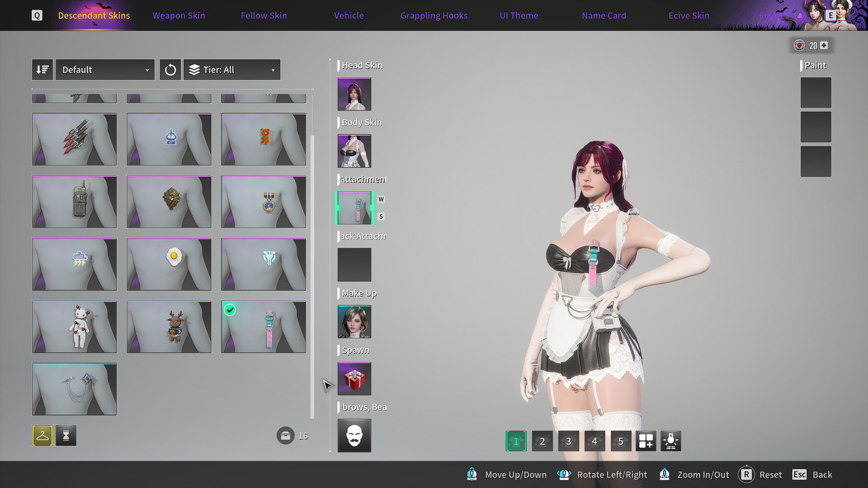The height and width of the screenshot is (488, 868).
Task: Switch to the Vehicle tab
Action: point(349,15)
